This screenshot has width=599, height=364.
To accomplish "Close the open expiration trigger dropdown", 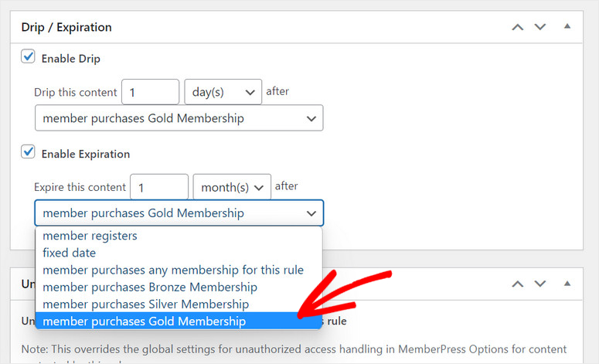I will (x=179, y=213).
